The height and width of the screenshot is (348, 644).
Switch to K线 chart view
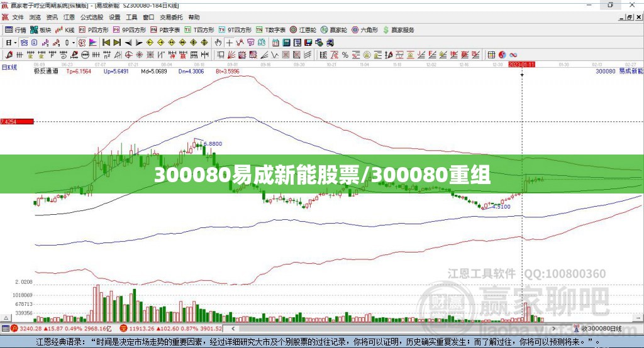click(65, 30)
